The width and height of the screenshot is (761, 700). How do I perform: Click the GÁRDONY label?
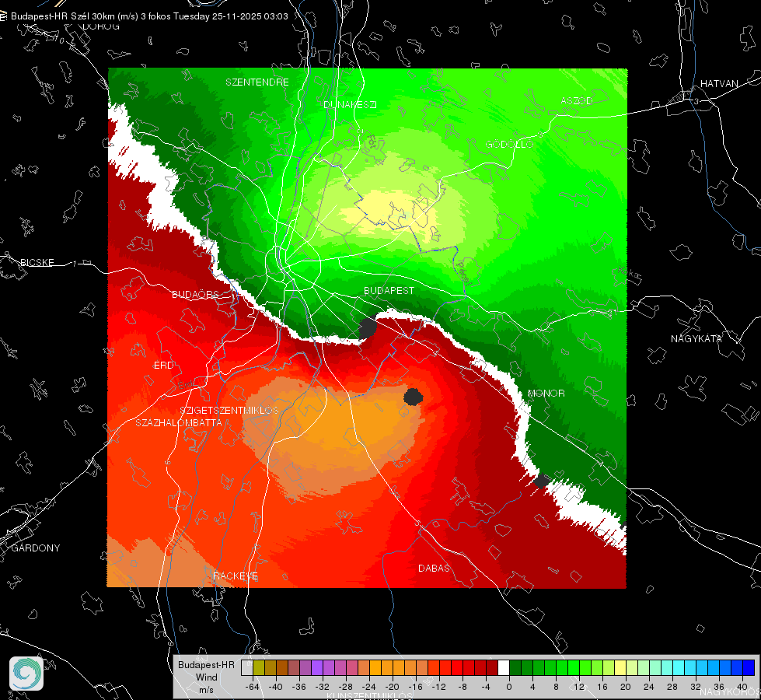click(x=36, y=548)
